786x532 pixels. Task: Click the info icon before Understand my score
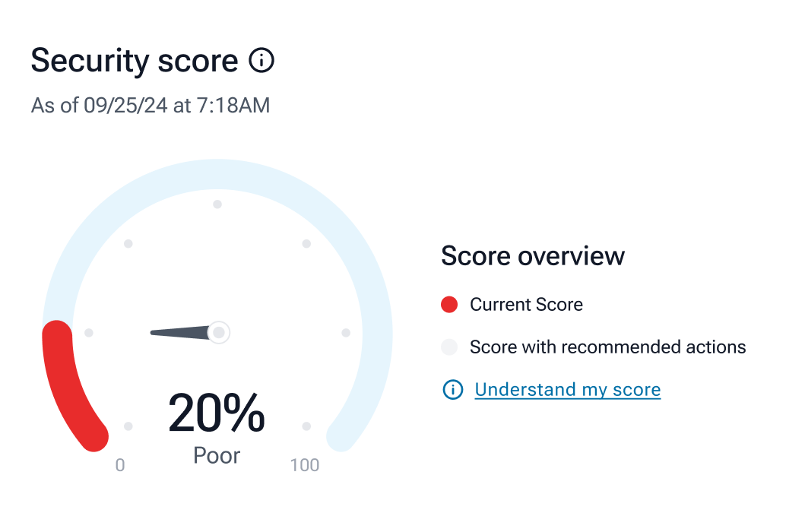(452, 390)
